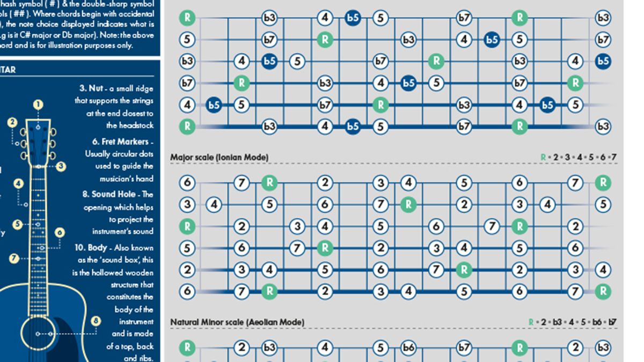Click the 4 note on fourth string, Major scale
Screen dimensions: 644x362
point(464,248)
